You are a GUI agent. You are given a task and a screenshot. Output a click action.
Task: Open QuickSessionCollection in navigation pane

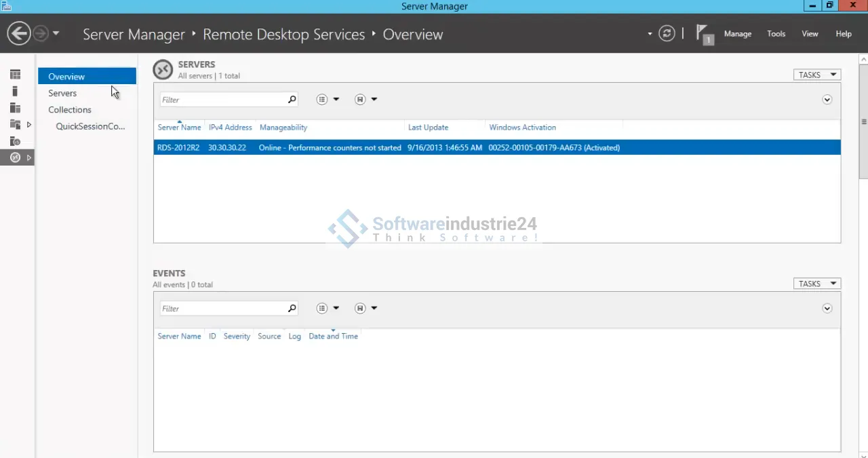90,126
